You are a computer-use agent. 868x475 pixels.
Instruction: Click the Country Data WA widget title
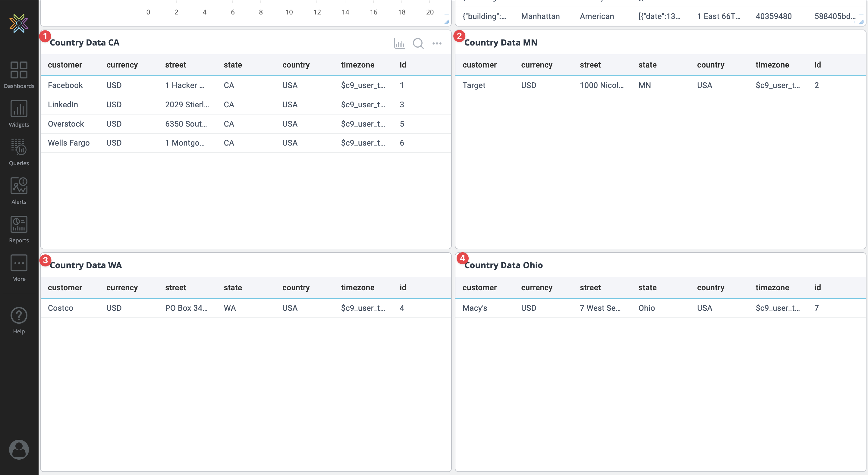[86, 265]
